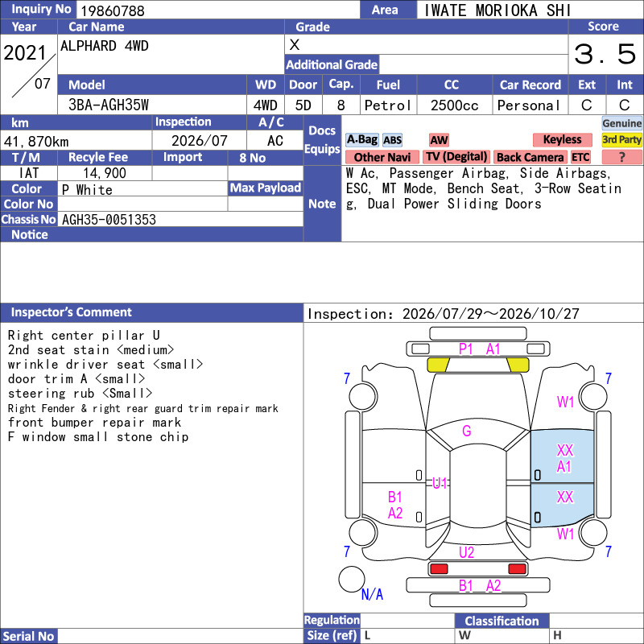The image size is (644, 644).
Task: Click the Regulation label
Action: click(x=332, y=620)
